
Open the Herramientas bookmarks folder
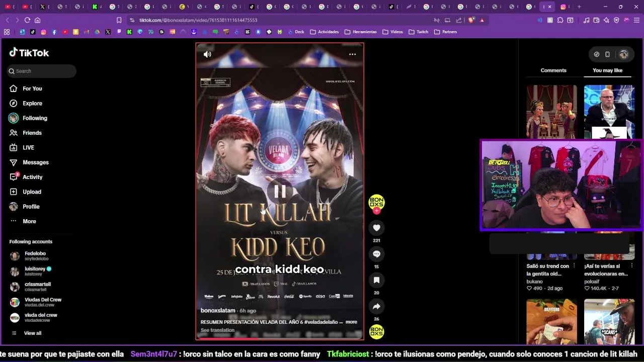(x=361, y=32)
